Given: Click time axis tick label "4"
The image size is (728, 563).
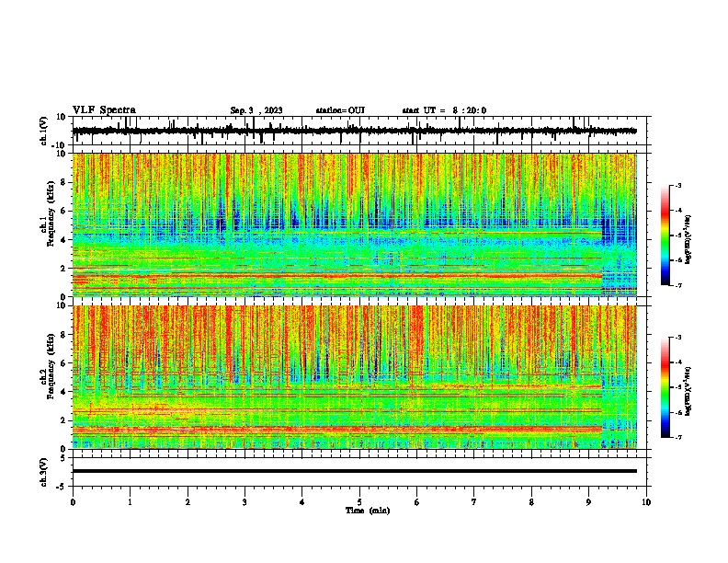Looking at the screenshot, I should coord(302,502).
